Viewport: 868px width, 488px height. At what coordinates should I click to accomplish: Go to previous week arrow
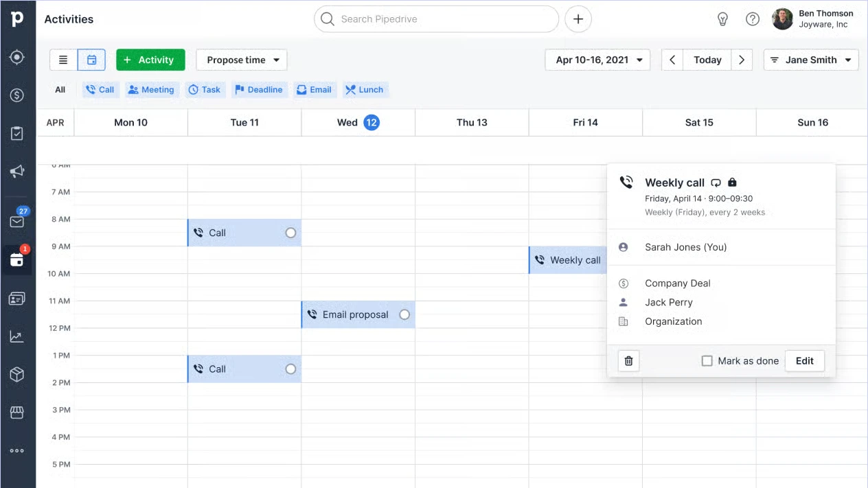[672, 60]
